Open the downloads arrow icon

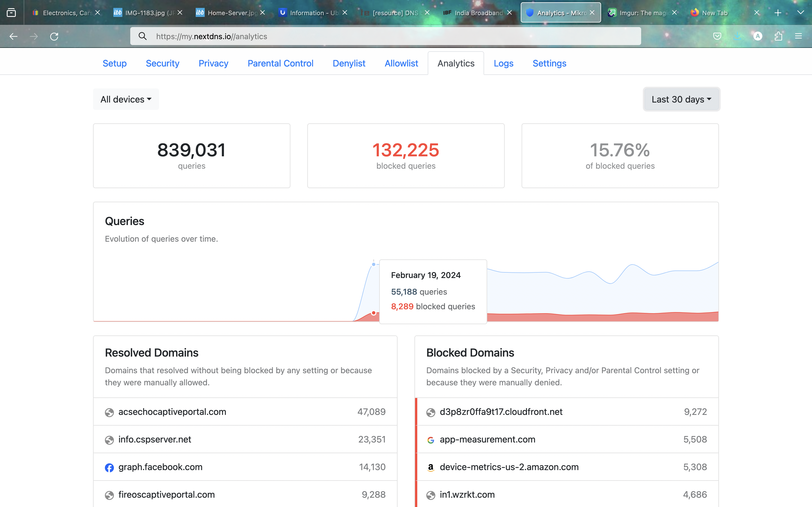[x=737, y=36]
